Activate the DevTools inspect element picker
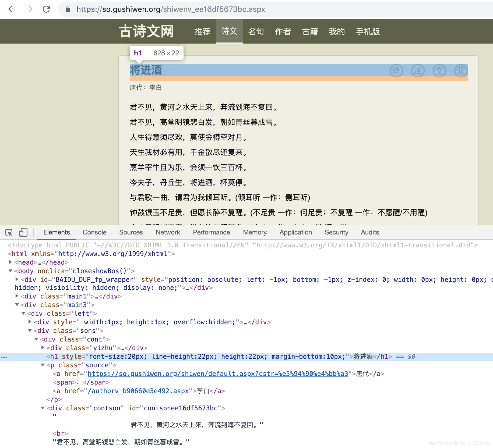 (x=9, y=232)
